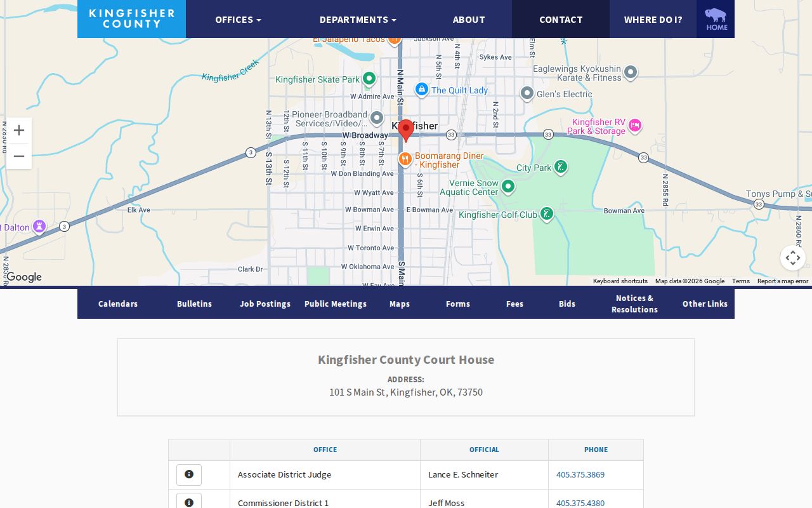812x508 pixels.
Task: Select Kingfisher Skate Park marker
Action: (369, 79)
